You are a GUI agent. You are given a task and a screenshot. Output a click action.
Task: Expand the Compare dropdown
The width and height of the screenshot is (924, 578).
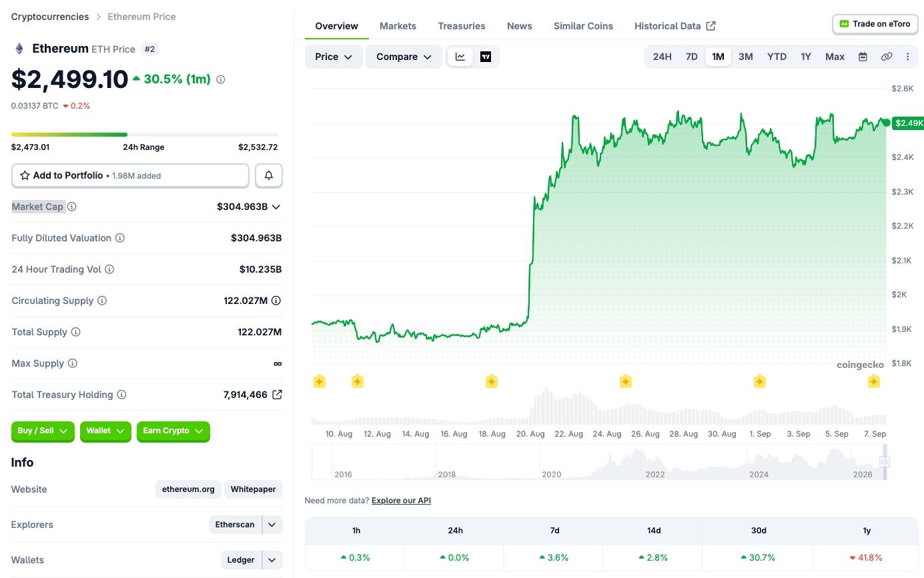pyautogui.click(x=404, y=57)
